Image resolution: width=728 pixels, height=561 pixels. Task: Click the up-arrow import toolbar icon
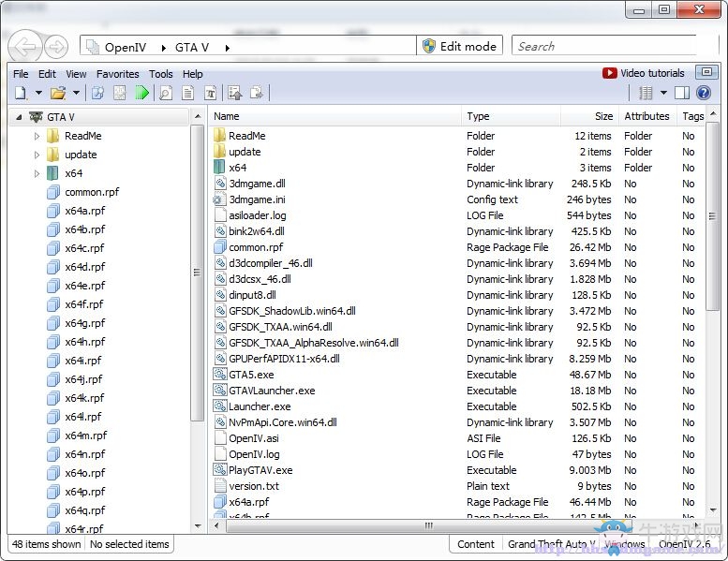point(235,93)
